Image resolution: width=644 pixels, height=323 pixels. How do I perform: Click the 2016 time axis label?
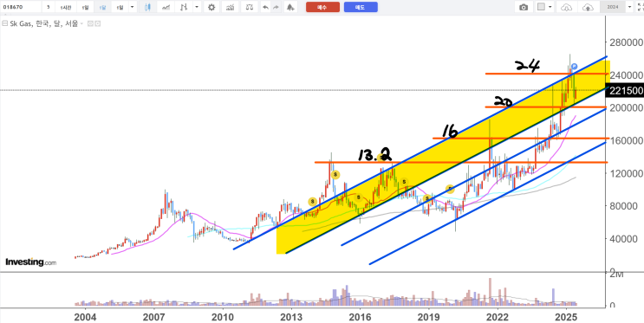pos(361,317)
